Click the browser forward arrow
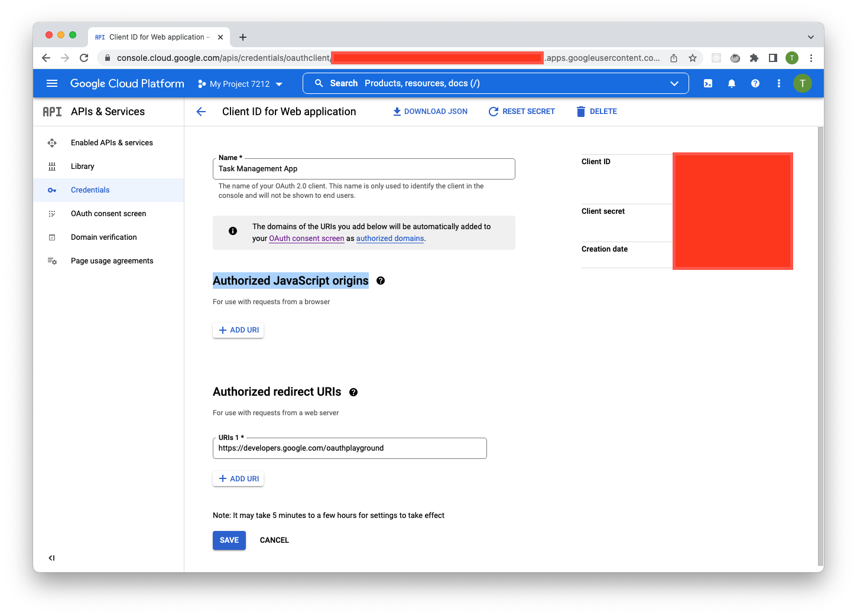The width and height of the screenshot is (857, 616). 65,58
